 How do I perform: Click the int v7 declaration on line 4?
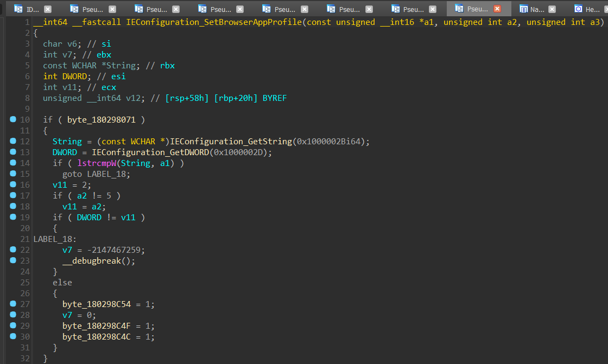(60, 55)
